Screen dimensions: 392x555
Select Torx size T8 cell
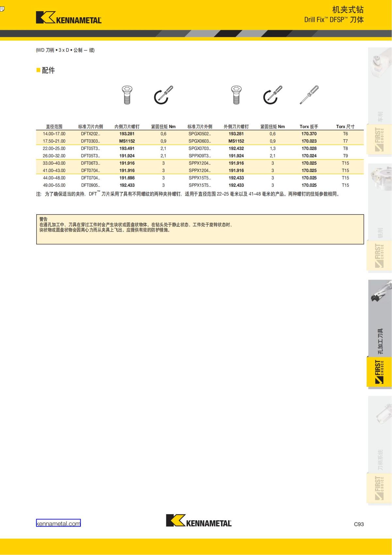pos(345,148)
